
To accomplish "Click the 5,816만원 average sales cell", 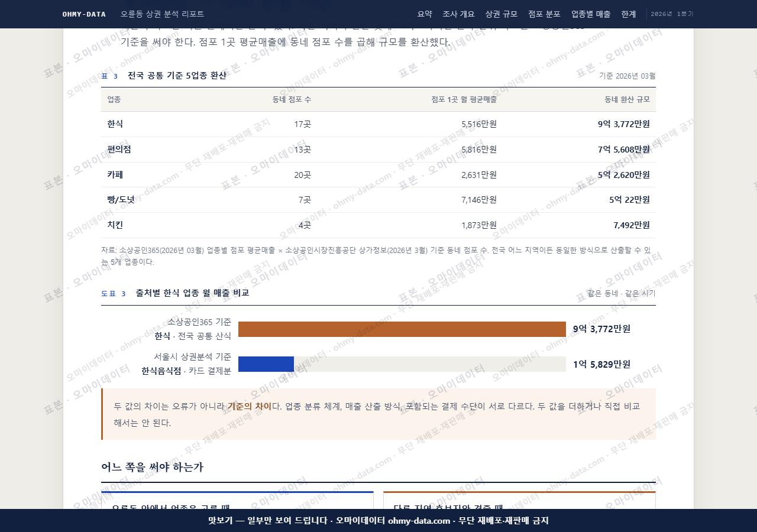I will point(479,150).
